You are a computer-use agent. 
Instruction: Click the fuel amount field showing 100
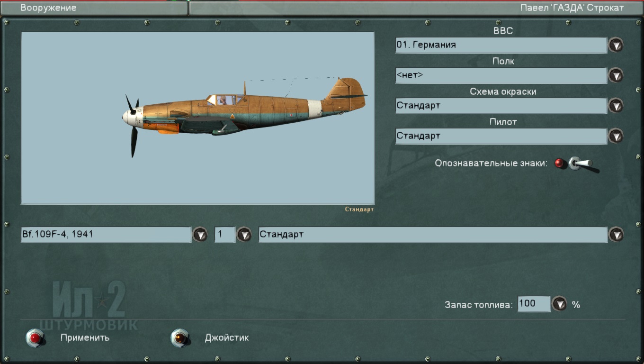coord(534,304)
